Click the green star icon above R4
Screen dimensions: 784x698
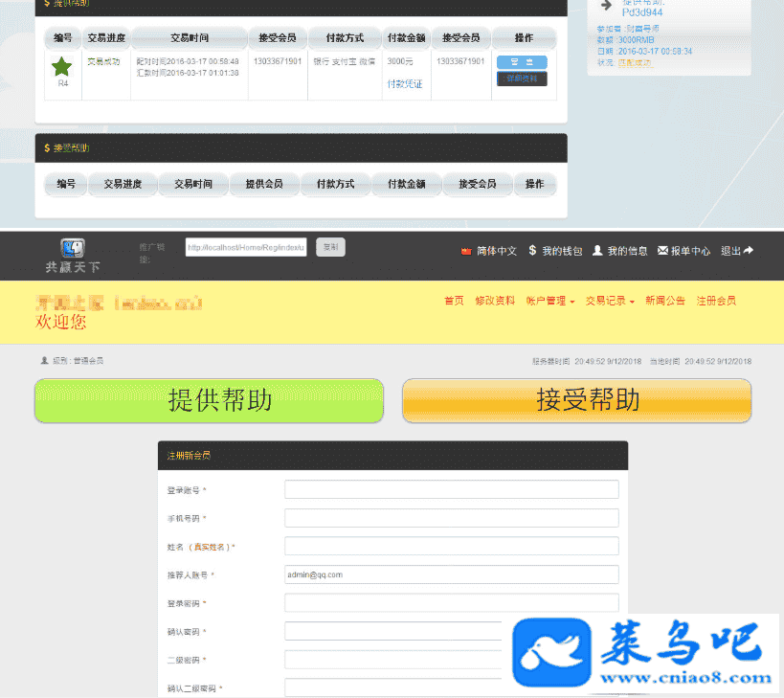(62, 66)
